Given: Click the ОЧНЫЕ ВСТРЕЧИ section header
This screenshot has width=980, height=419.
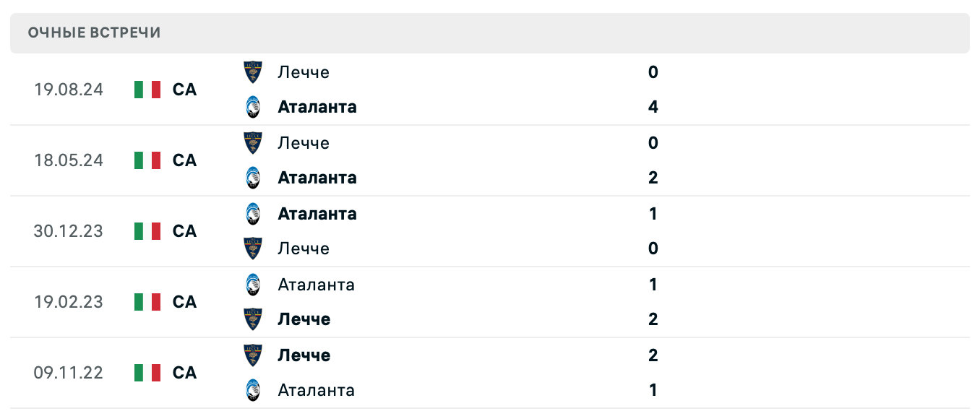Looking at the screenshot, I should pyautogui.click(x=94, y=33).
